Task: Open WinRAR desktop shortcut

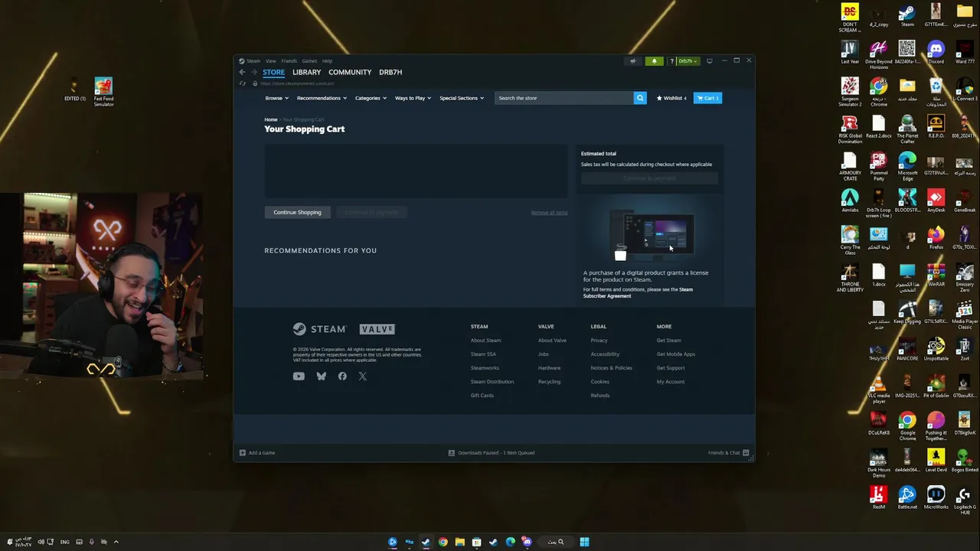Action: pyautogui.click(x=936, y=275)
